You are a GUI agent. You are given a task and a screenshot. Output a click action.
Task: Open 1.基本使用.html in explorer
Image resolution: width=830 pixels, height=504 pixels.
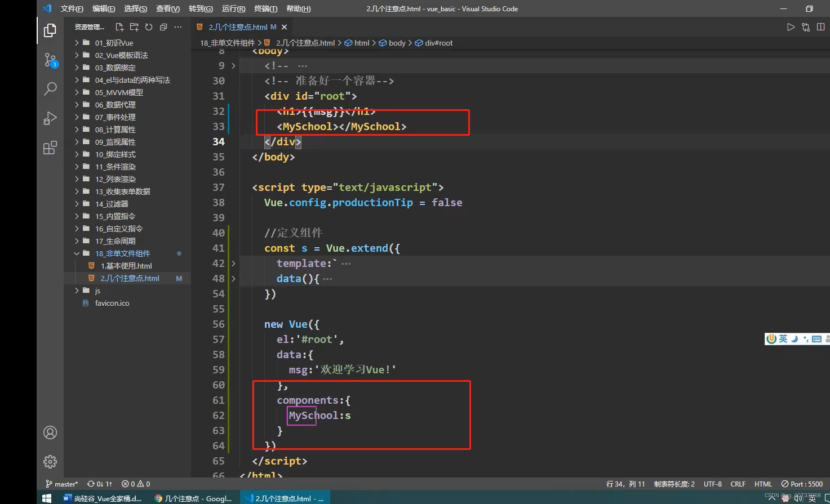127,266
